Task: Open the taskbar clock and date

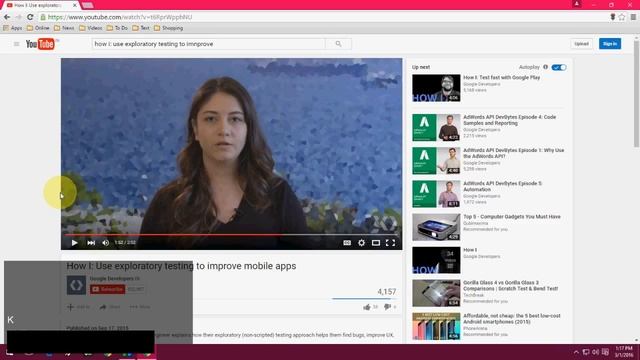Action: (x=624, y=352)
